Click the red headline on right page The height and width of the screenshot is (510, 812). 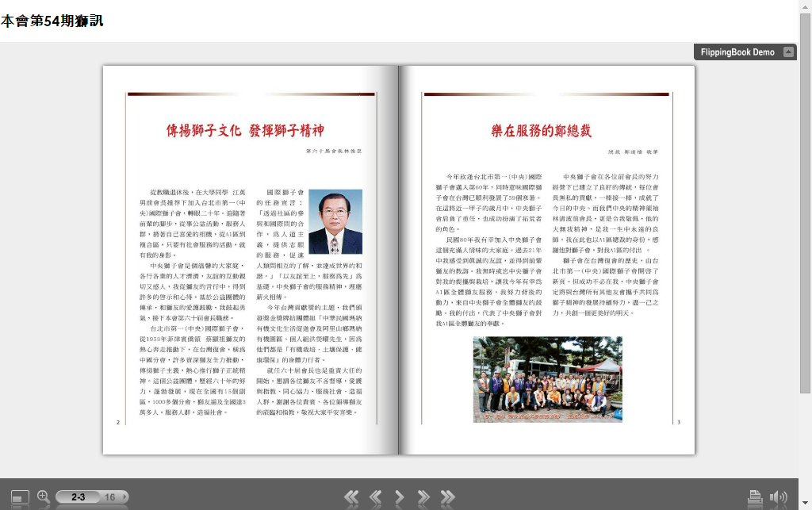coord(541,131)
